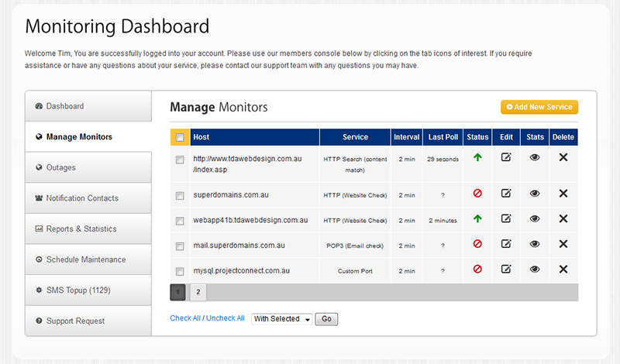Click the Go button

pos(326,319)
